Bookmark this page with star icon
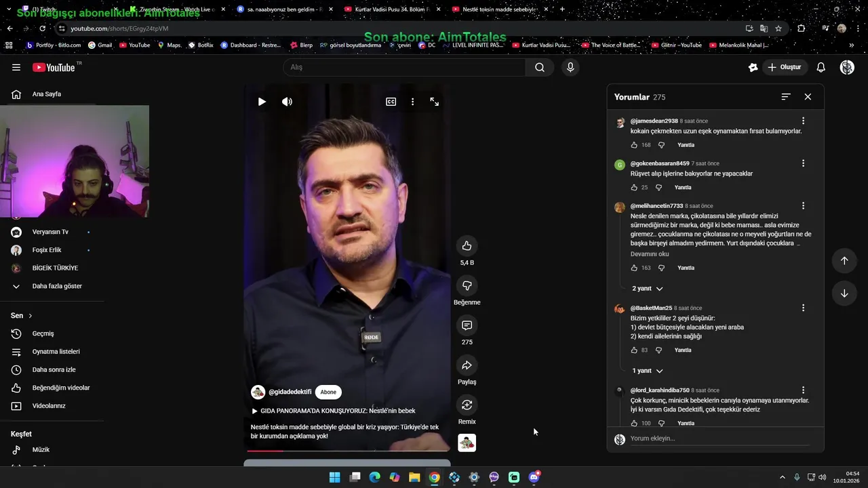The image size is (868, 488). 778,28
